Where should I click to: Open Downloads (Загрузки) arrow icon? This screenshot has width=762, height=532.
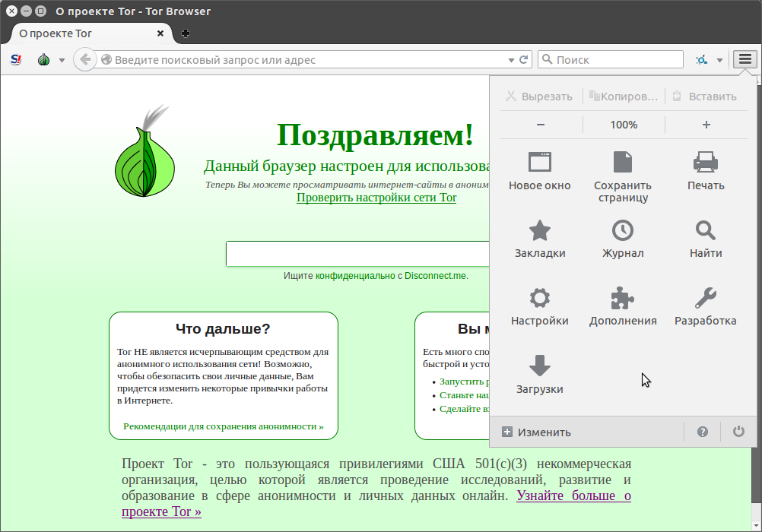pos(539,366)
